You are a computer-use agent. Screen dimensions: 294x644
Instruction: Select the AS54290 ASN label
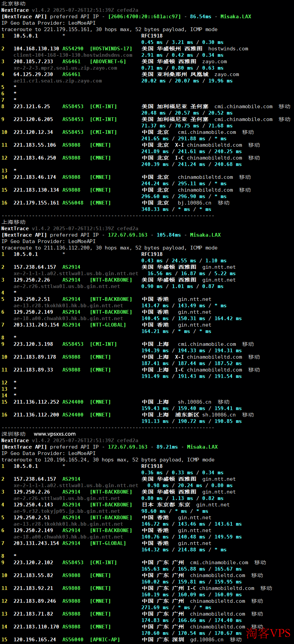tap(73, 49)
